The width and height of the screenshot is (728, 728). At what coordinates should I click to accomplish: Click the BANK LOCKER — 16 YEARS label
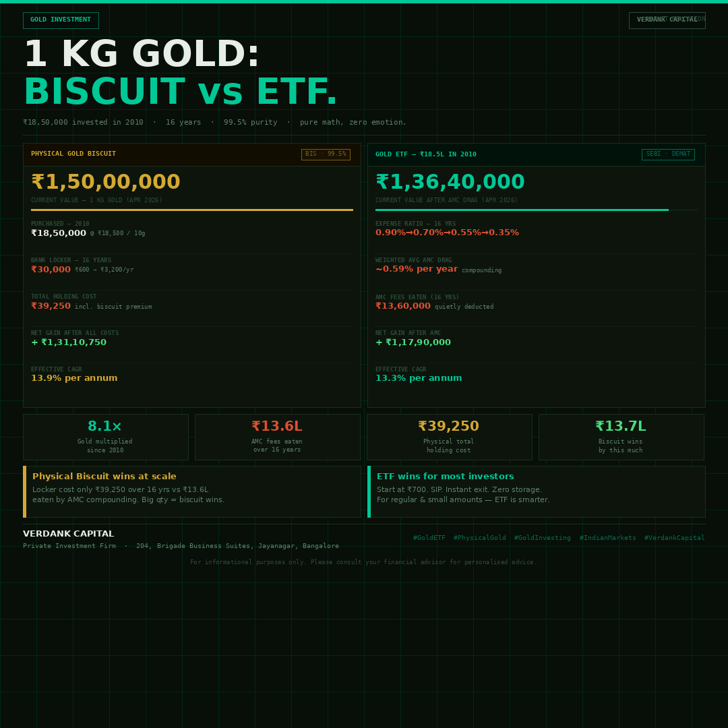[71, 260]
